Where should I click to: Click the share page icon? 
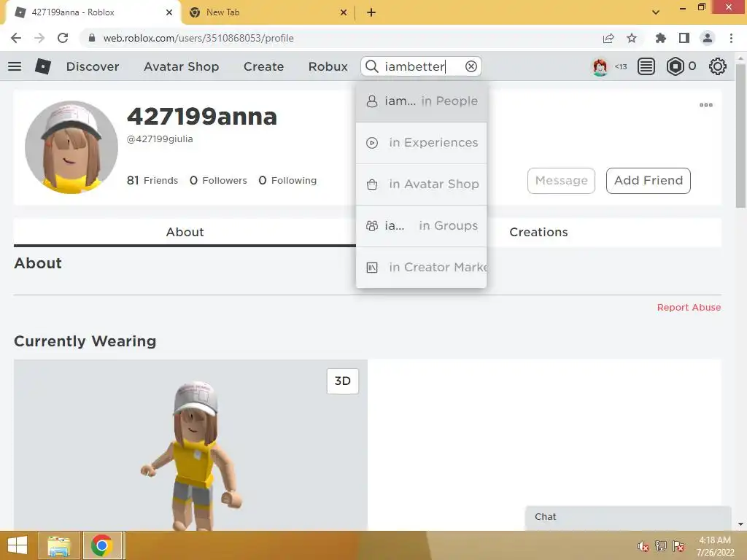coord(608,38)
